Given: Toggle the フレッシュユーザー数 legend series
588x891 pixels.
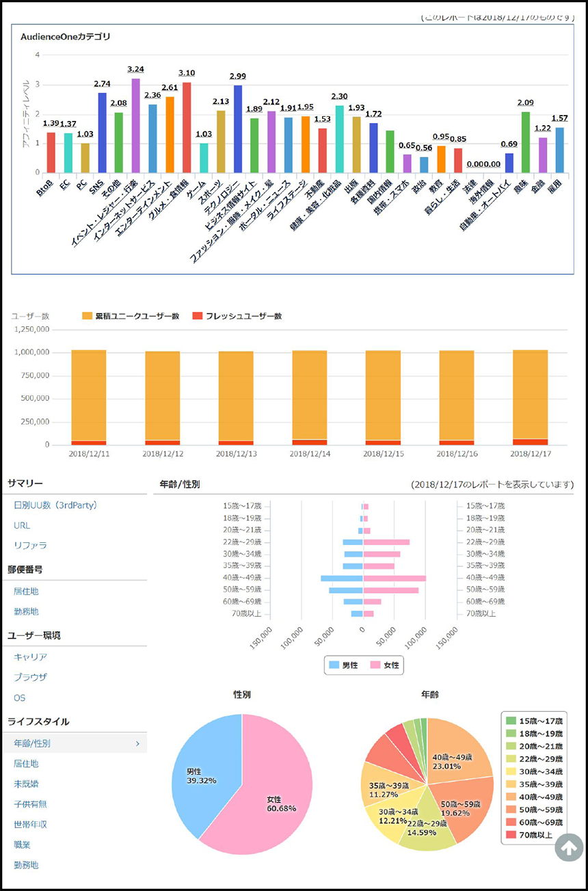Looking at the screenshot, I should point(235,316).
